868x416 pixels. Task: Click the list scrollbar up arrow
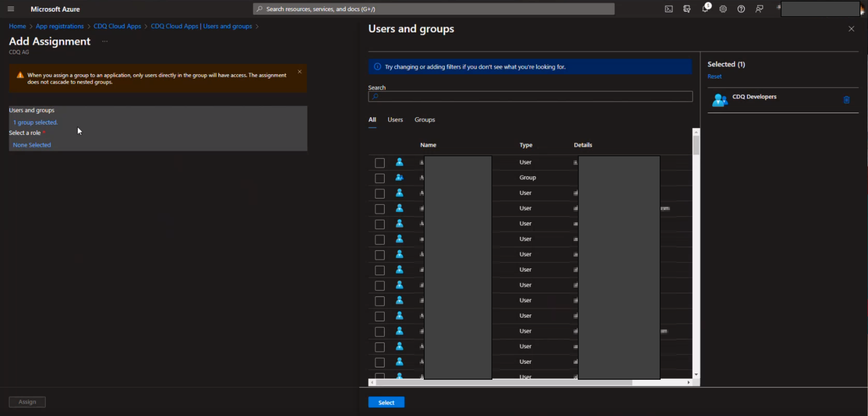pos(696,132)
